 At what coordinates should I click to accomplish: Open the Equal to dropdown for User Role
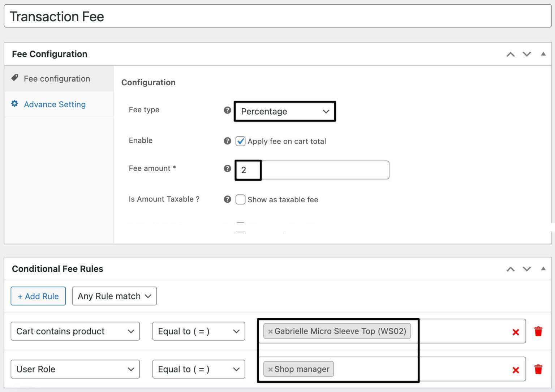[x=198, y=369]
